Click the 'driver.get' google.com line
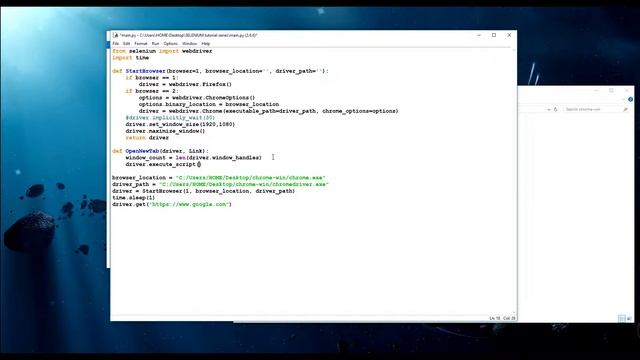The height and width of the screenshot is (360, 640). coord(172,204)
